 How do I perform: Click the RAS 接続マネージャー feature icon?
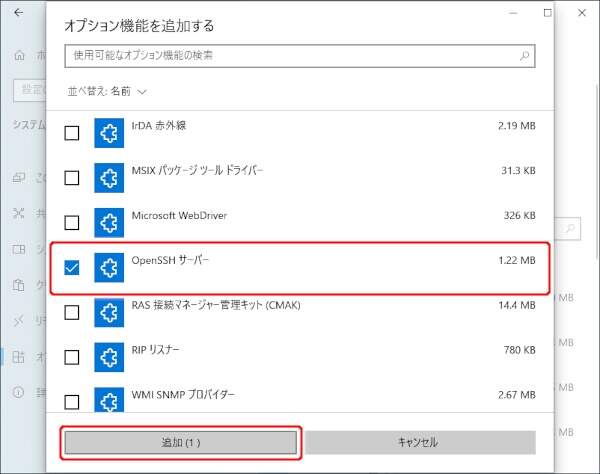click(109, 313)
